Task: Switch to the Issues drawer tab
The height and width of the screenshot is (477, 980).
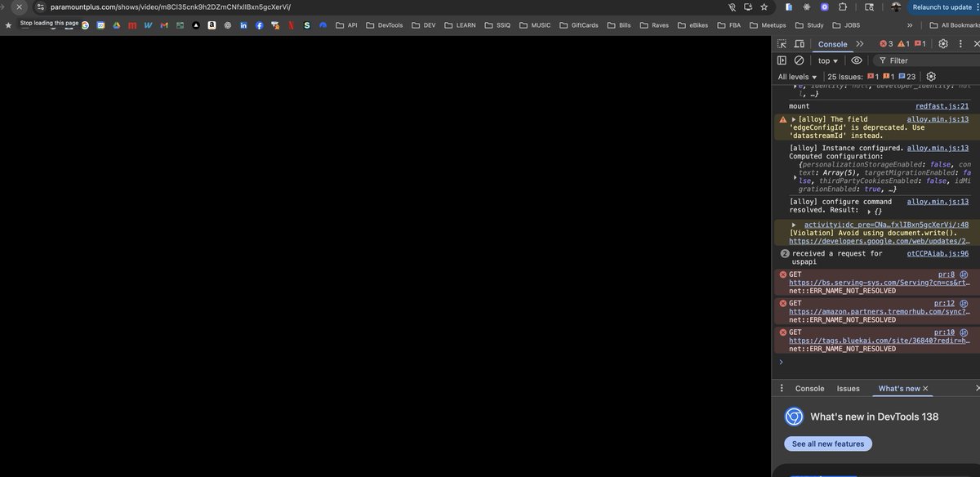Action: [x=848, y=389]
